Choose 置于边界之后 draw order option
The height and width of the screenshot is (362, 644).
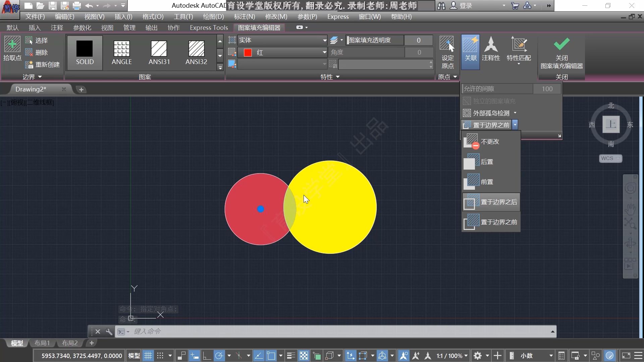point(491,202)
